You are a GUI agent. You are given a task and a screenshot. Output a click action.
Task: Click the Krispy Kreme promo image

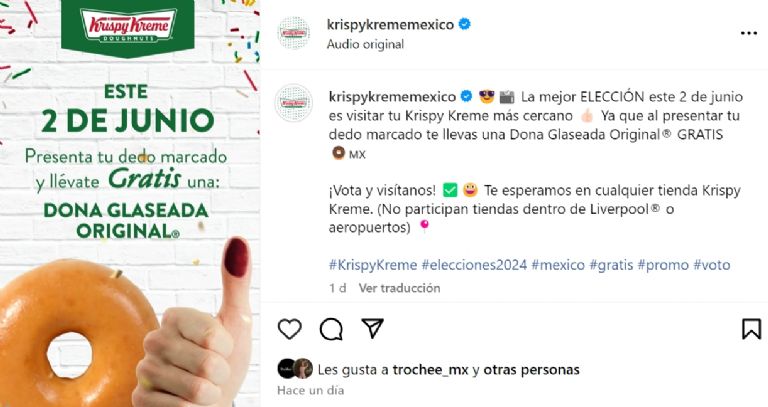tap(130, 203)
